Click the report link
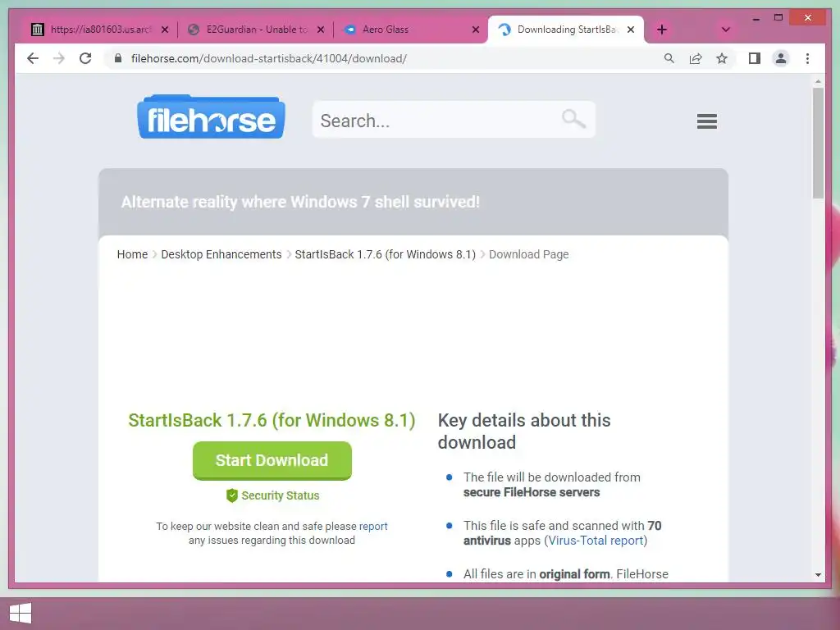Viewport: 840px width, 630px height. 373,526
